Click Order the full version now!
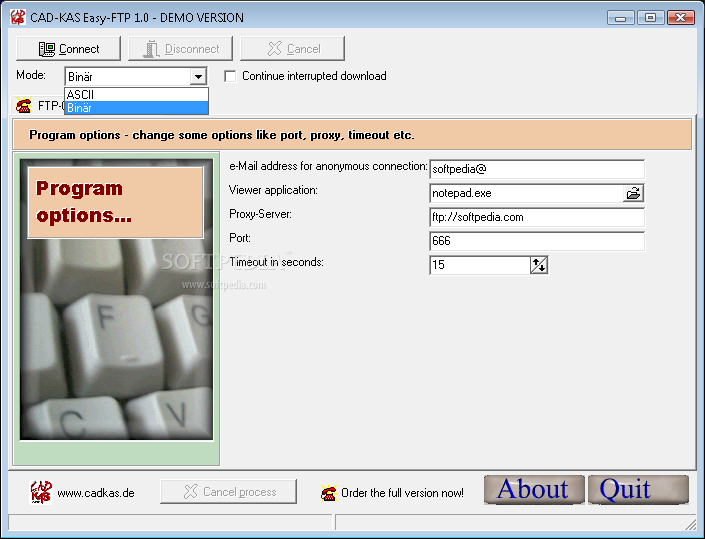705x539 pixels. click(402, 493)
